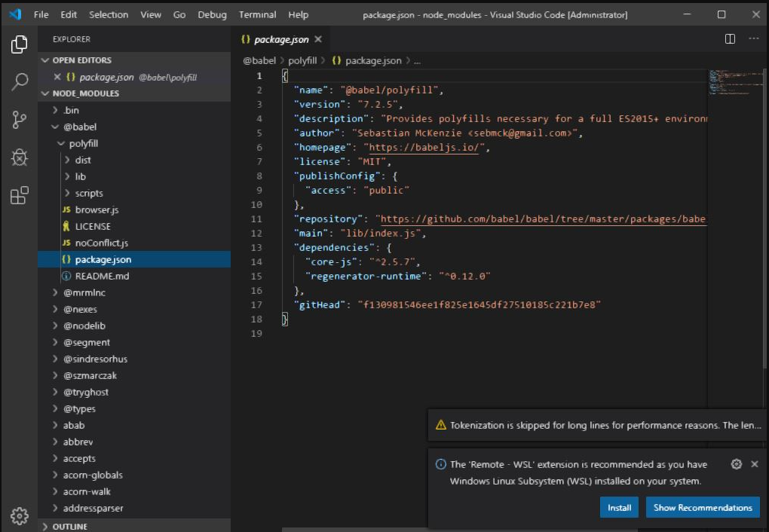Open the Manage gear at activity bar bottom
Screen dimensions: 769x532
click(x=19, y=516)
